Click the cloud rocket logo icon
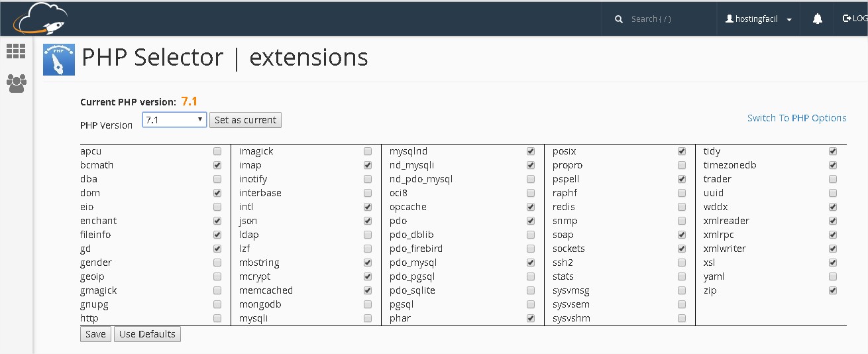Image resolution: width=868 pixels, height=354 pixels. coord(41,19)
